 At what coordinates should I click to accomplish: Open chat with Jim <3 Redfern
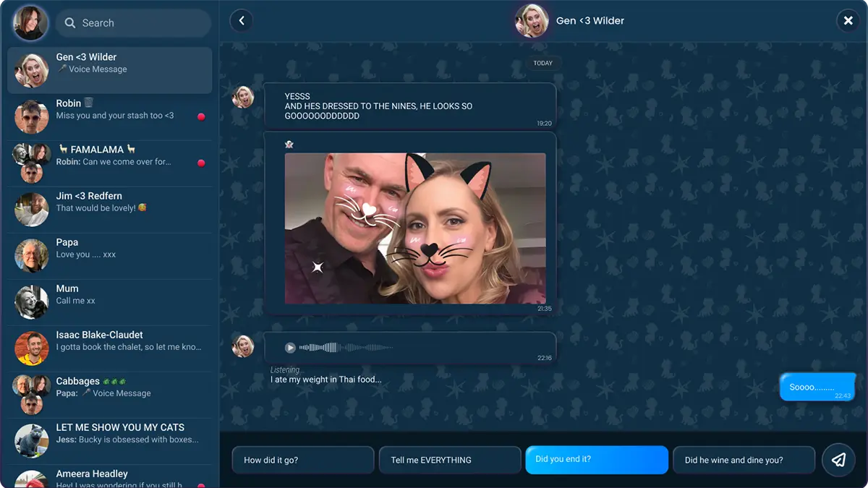pyautogui.click(x=110, y=209)
